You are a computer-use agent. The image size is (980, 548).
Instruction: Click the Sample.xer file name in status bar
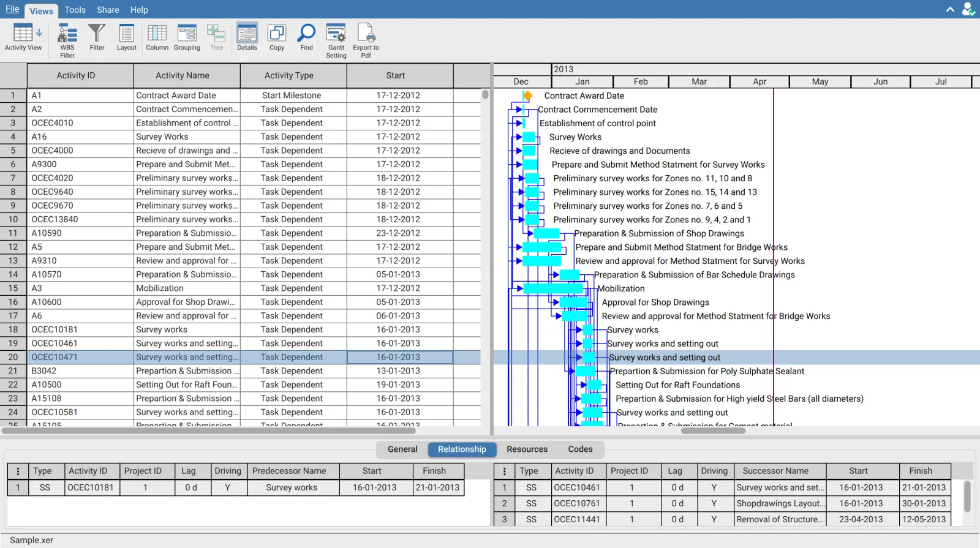(31, 540)
